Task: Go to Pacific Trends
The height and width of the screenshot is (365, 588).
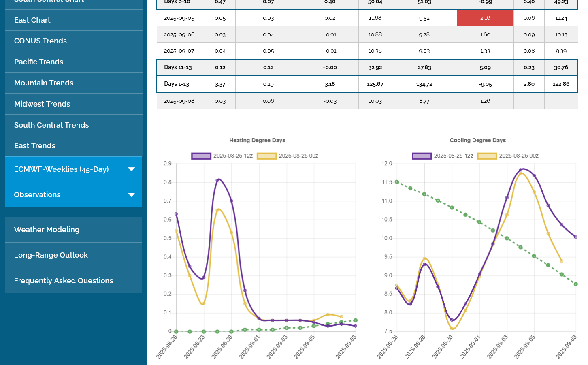Action: coord(39,62)
